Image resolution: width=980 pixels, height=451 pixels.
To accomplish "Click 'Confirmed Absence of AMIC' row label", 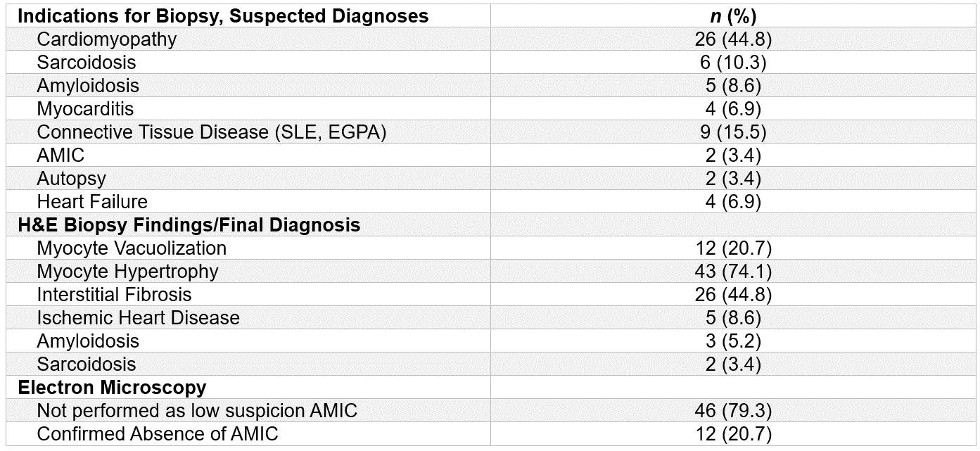I will (x=158, y=434).
